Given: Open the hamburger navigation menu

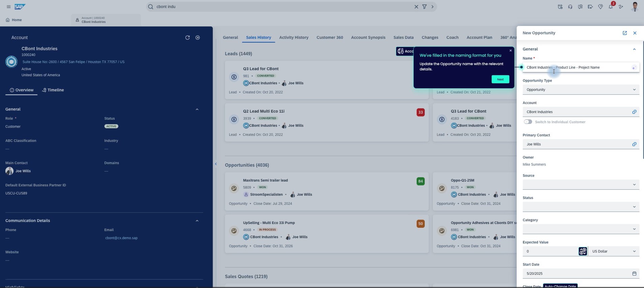Looking at the screenshot, I should 8,7.
